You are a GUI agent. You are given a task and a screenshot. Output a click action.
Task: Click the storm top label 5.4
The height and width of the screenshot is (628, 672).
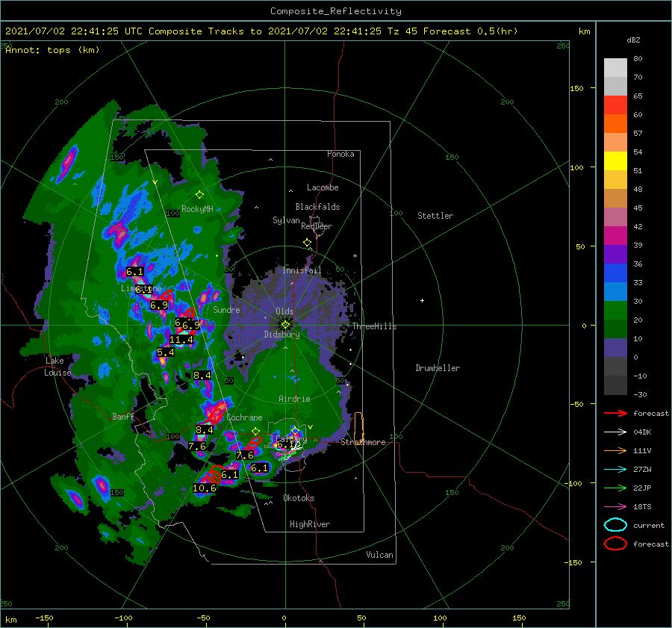tap(166, 352)
